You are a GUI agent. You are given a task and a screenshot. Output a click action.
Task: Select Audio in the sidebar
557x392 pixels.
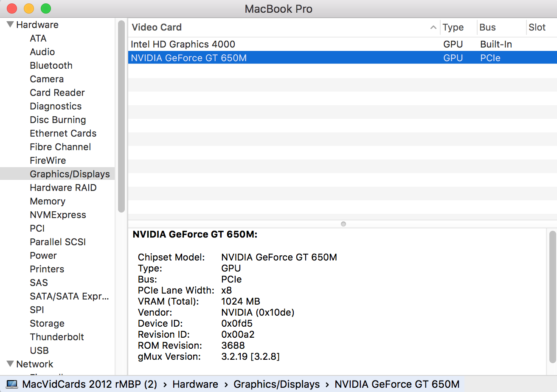(42, 52)
